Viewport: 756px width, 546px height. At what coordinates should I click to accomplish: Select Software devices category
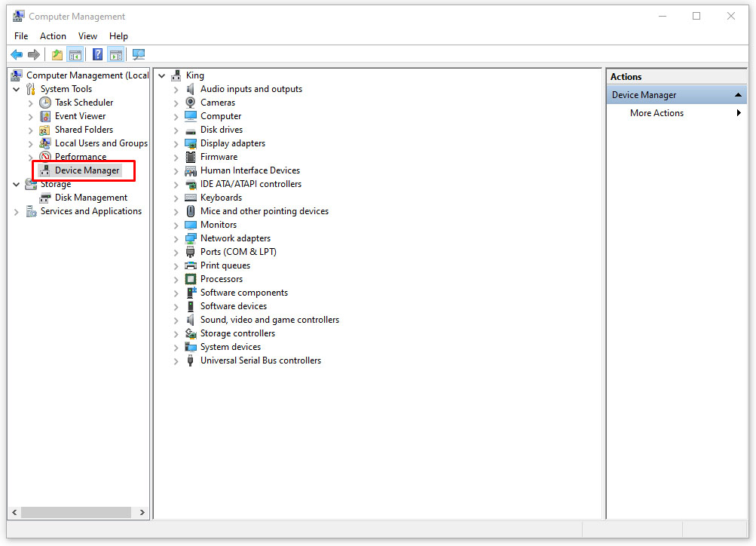point(234,306)
